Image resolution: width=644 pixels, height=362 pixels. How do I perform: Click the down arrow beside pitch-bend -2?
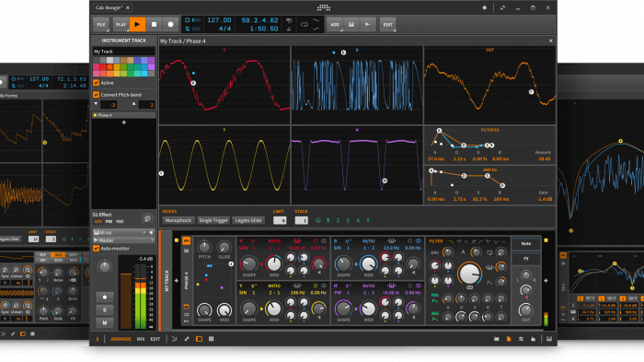point(96,104)
